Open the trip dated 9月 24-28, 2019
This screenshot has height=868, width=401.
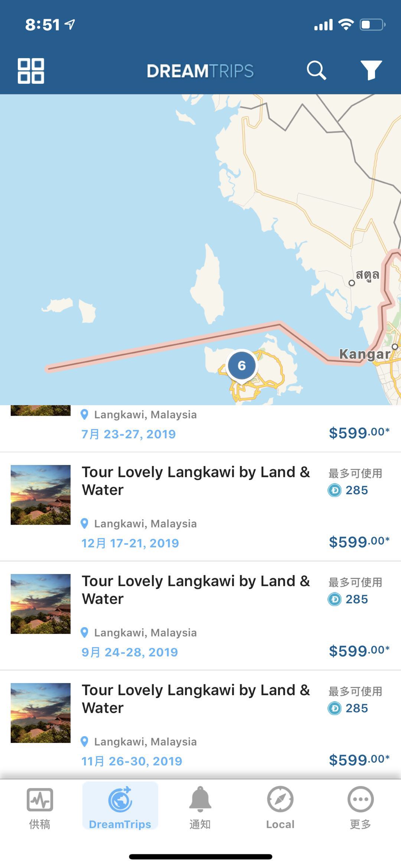(x=196, y=590)
